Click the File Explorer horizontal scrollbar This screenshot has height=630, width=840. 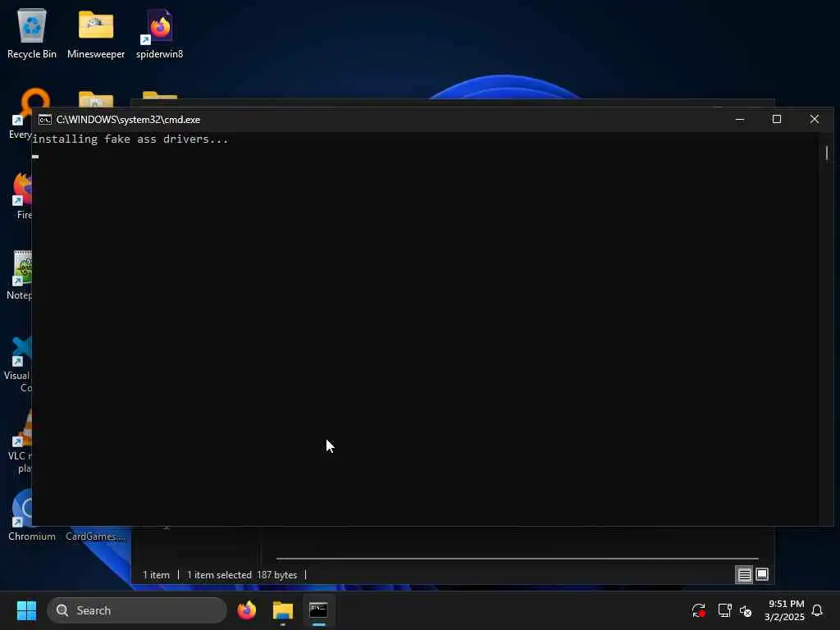coord(517,558)
